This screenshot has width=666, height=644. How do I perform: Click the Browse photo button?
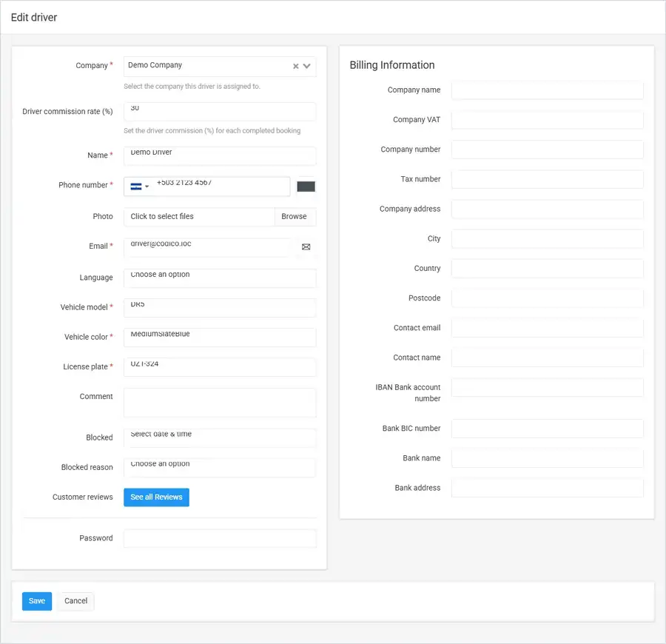[295, 217]
